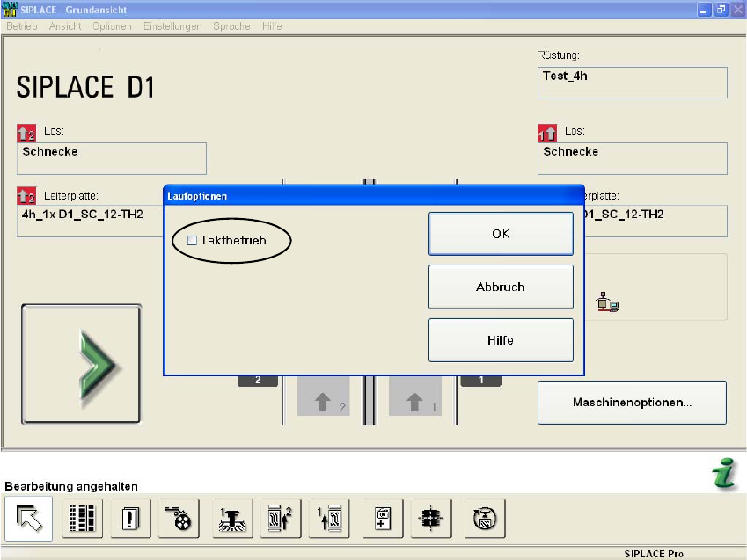Click the gray lane 1 up-arrow tile
The image size is (747, 560).
click(415, 396)
